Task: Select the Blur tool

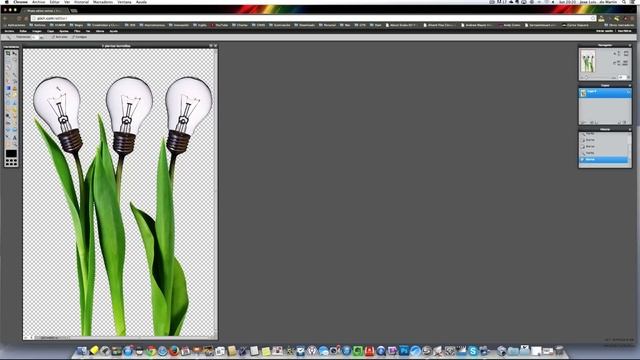Action: 8,102
